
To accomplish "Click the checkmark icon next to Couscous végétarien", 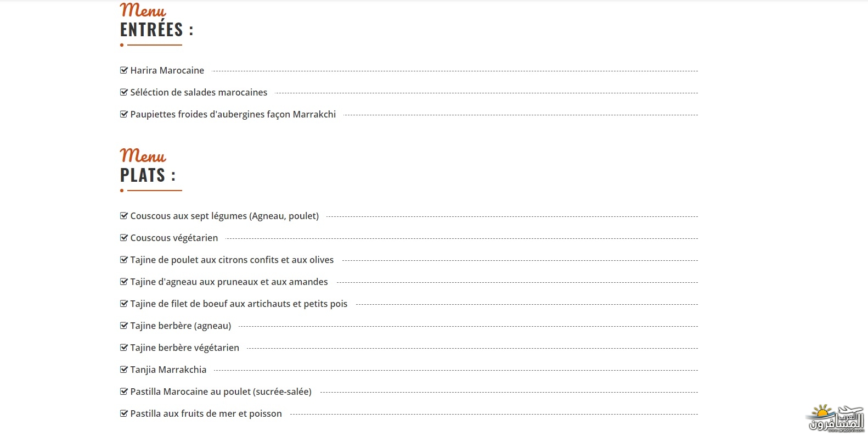I will 124,238.
